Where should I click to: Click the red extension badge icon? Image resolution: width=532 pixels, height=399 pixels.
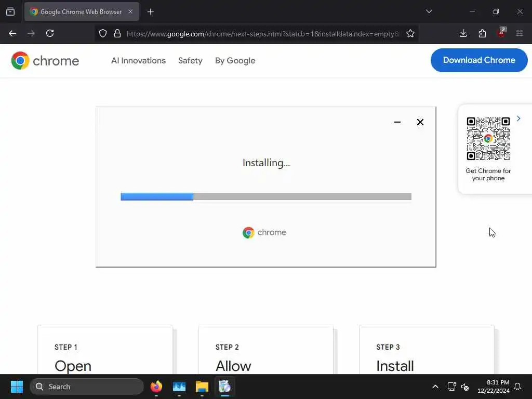click(x=501, y=33)
